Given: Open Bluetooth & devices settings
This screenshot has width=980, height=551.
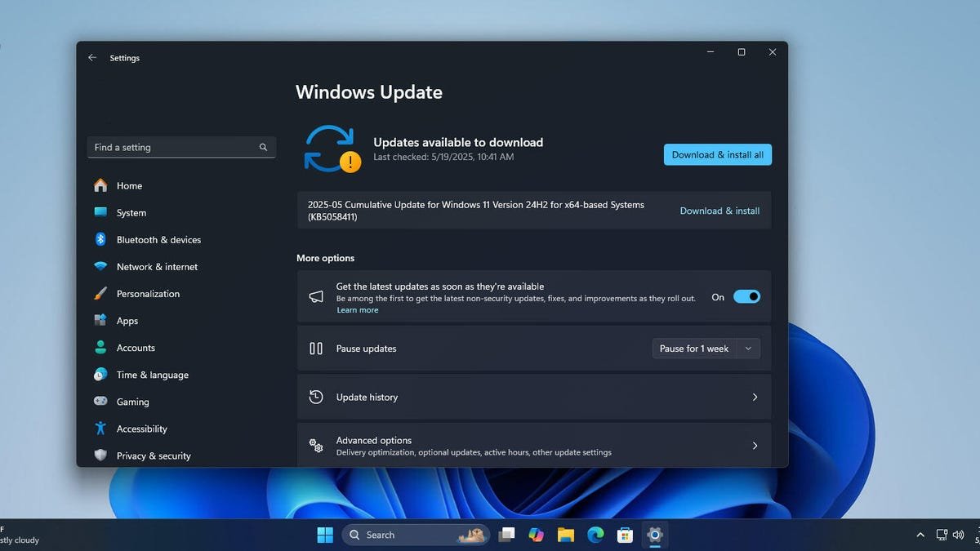Looking at the screenshot, I should pos(158,239).
